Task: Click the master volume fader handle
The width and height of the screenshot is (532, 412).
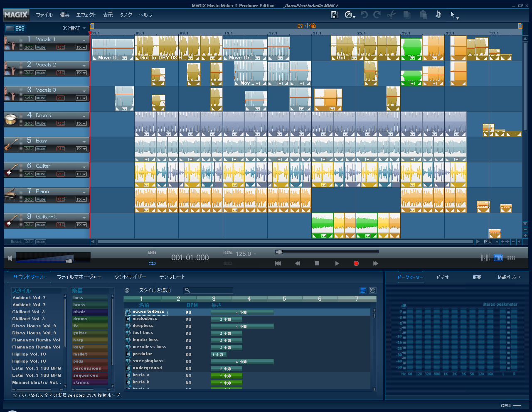Action: (69, 260)
